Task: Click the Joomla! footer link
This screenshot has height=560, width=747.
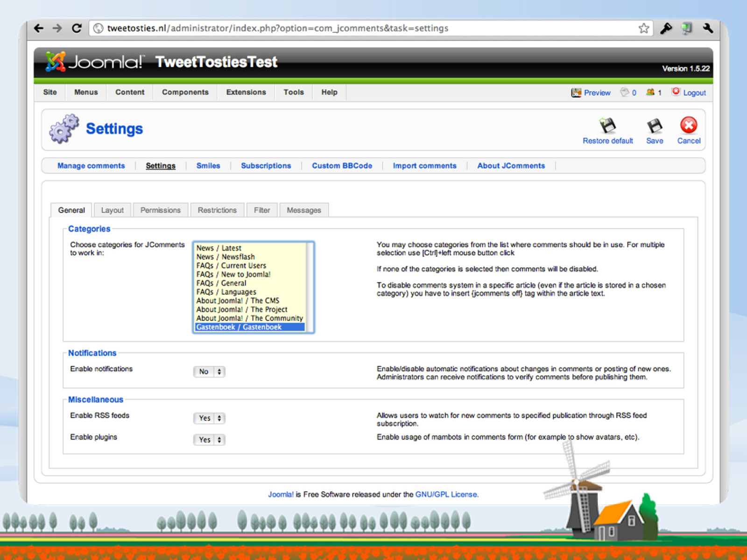Action: pos(281,494)
